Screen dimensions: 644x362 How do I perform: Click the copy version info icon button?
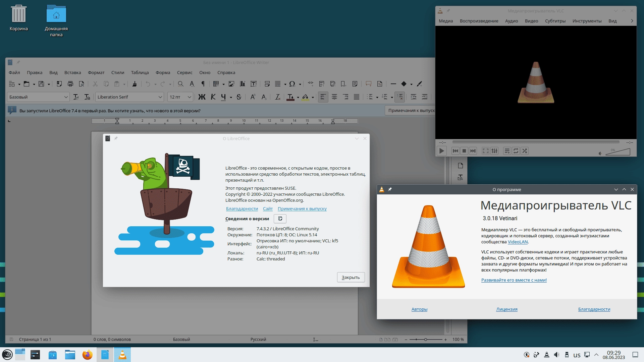coord(280,219)
